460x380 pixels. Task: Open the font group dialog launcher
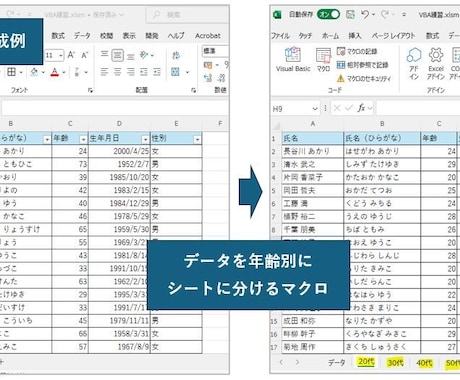[90, 90]
